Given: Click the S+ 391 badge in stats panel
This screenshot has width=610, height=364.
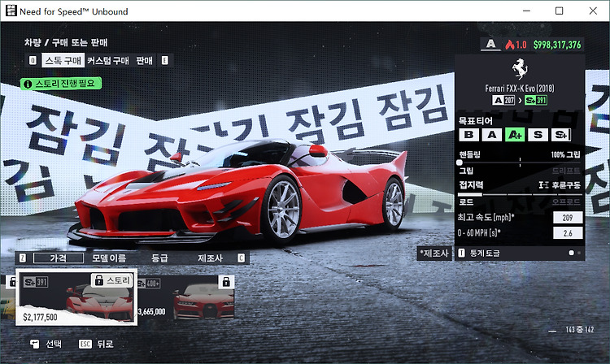Looking at the screenshot, I should tap(536, 100).
